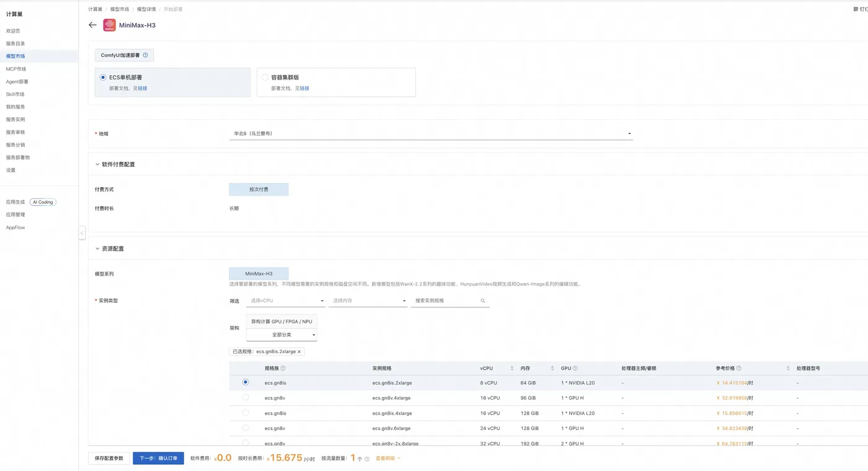Viewport: 868px width, 471px height.
Task: Collapse the left sidebar with the arrow handle
Action: pyautogui.click(x=82, y=233)
